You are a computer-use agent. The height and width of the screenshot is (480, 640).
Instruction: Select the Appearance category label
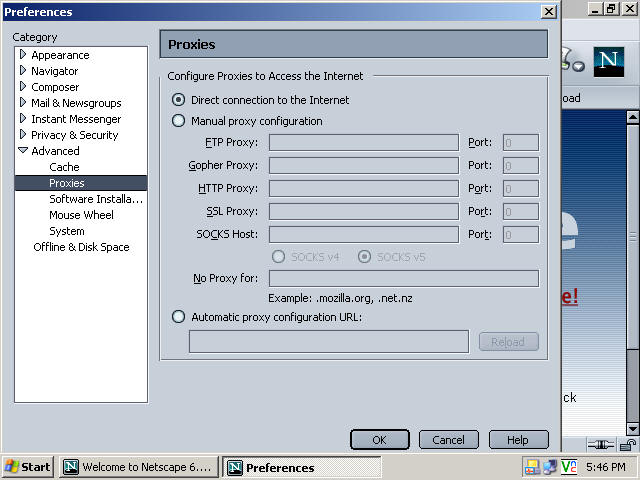click(x=60, y=55)
